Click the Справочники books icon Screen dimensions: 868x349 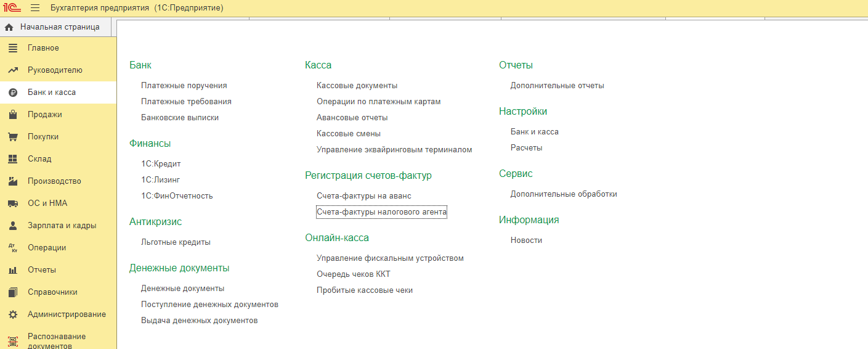coord(13,292)
